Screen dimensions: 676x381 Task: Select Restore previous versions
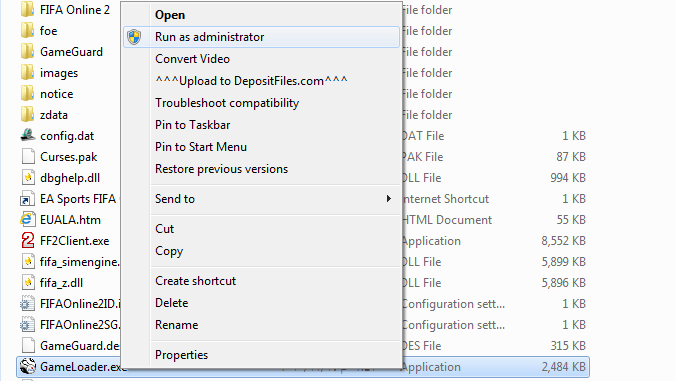(x=221, y=169)
